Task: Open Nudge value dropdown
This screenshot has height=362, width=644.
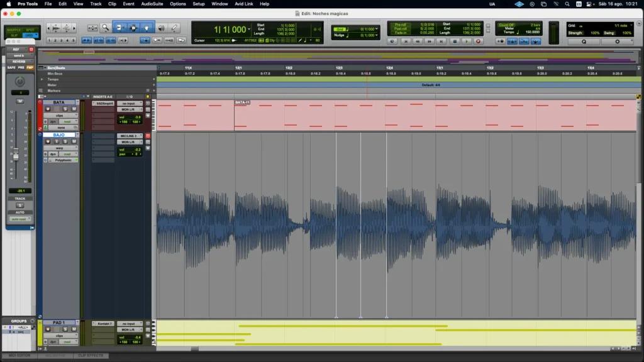Action: 376,35
